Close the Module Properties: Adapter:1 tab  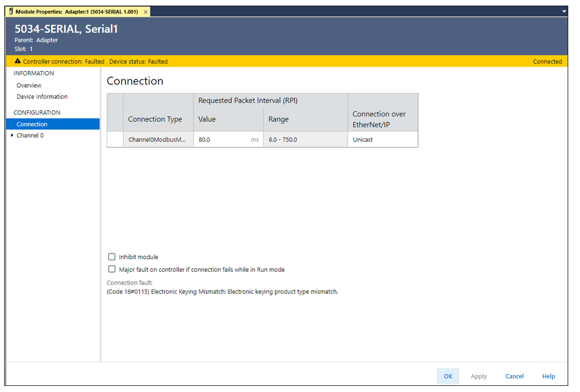[x=146, y=12]
